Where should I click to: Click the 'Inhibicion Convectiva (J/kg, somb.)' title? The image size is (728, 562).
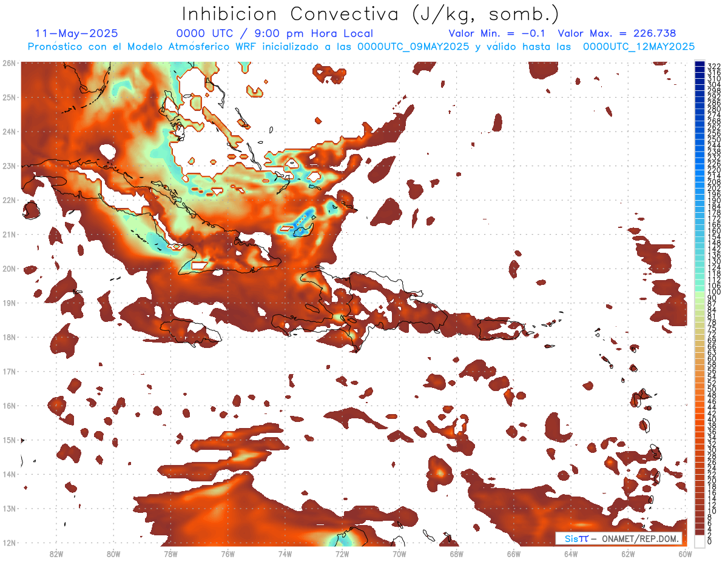371,14
